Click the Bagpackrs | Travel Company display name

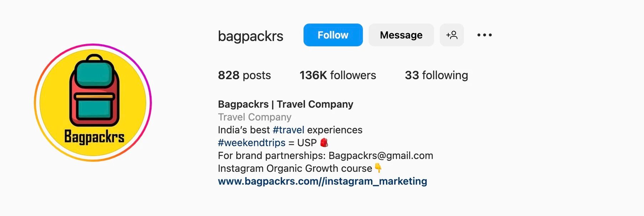point(285,104)
